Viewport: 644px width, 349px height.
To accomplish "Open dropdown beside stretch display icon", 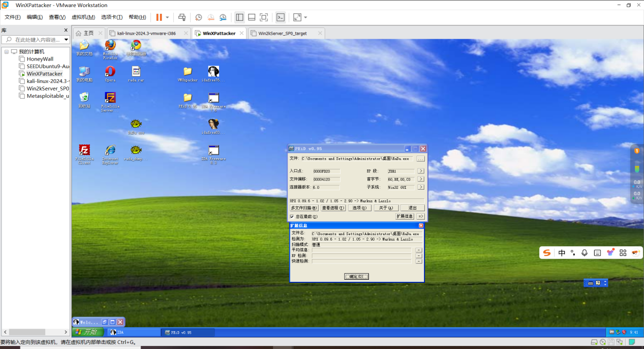I will pos(305,17).
